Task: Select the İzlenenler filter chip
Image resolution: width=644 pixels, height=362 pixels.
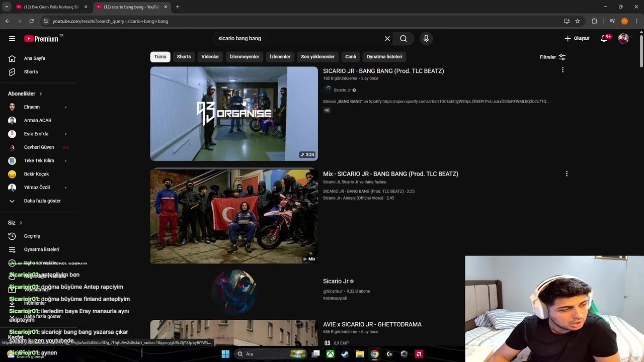Action: pos(280,57)
